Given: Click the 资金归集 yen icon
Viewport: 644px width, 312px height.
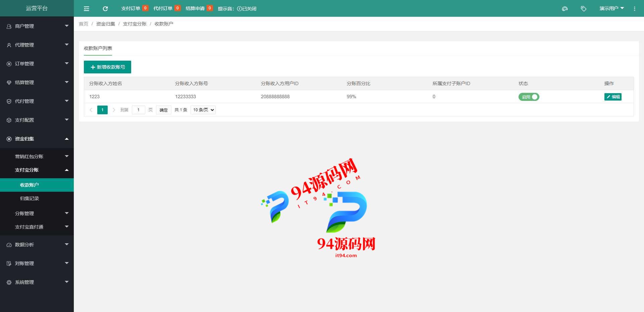Looking at the screenshot, I should click(x=9, y=139).
